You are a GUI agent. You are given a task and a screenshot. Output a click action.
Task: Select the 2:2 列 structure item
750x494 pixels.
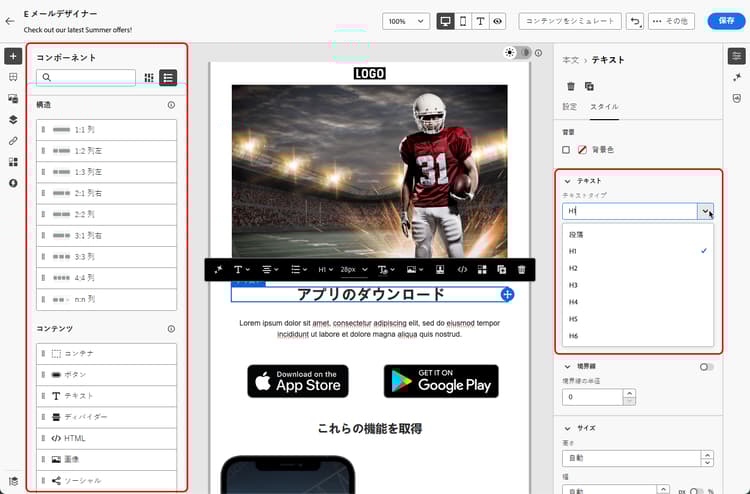point(106,214)
